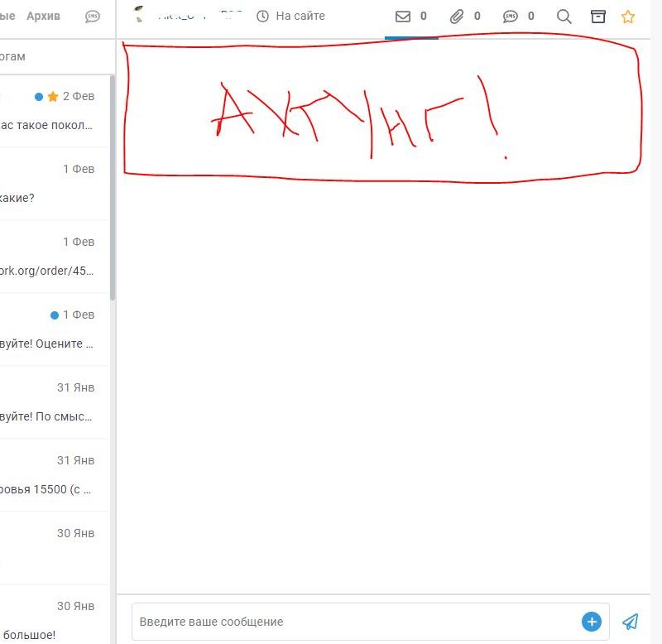Open the SMS bubble tab in header
The image size is (662, 644).
click(518, 17)
